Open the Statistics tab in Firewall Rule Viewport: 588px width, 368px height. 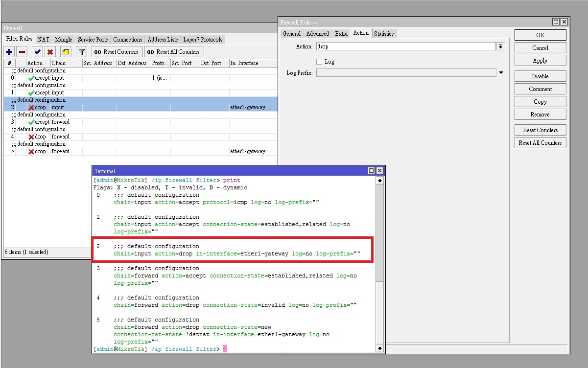[384, 34]
